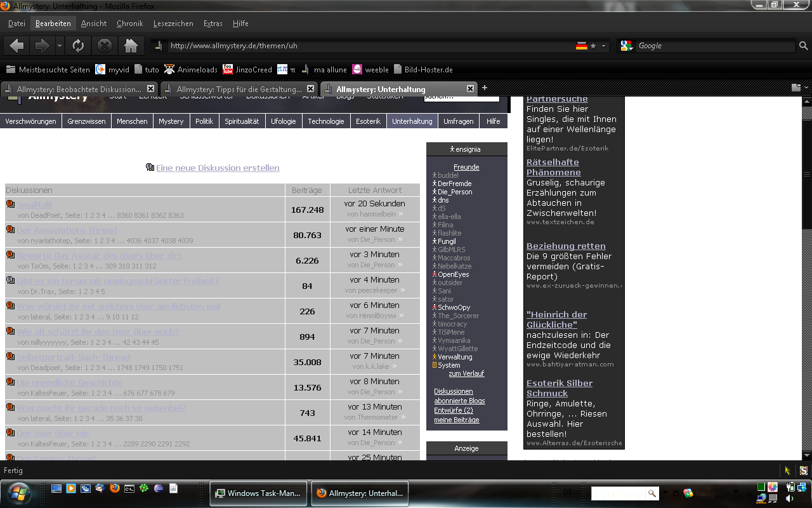Open a new tab with the plus button
The width and height of the screenshot is (812, 508).
click(485, 88)
